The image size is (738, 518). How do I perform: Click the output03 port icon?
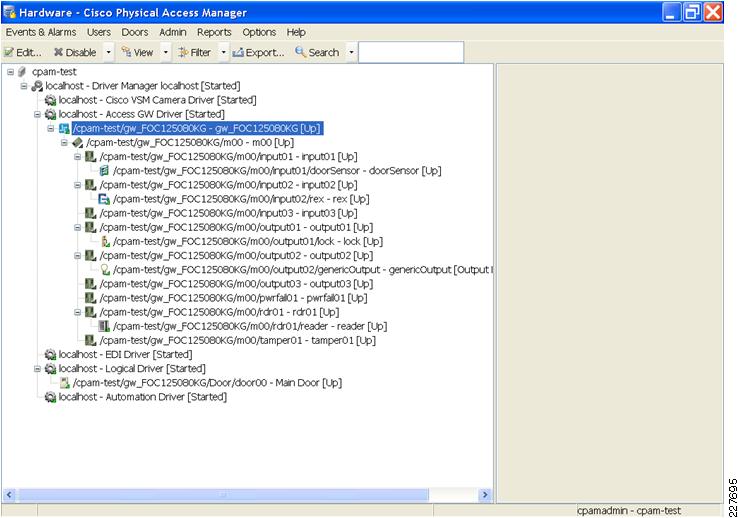pos(91,284)
